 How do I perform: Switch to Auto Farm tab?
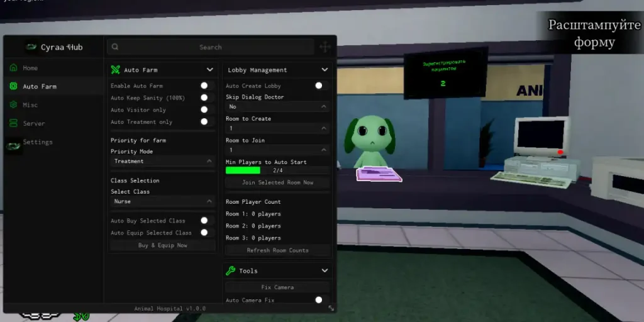(x=53, y=86)
